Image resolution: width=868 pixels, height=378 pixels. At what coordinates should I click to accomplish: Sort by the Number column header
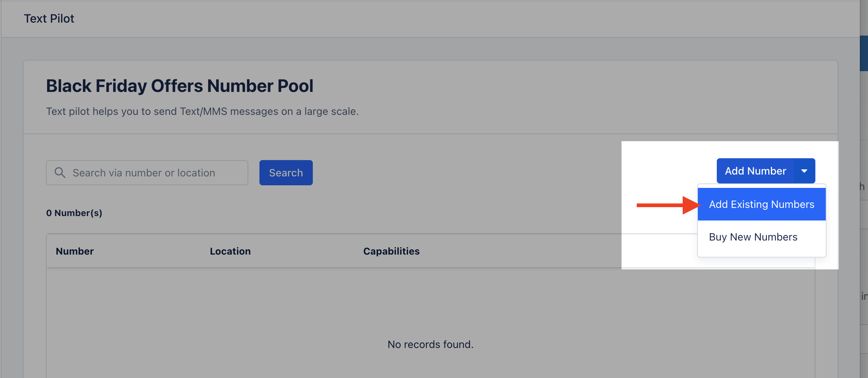[x=74, y=251]
